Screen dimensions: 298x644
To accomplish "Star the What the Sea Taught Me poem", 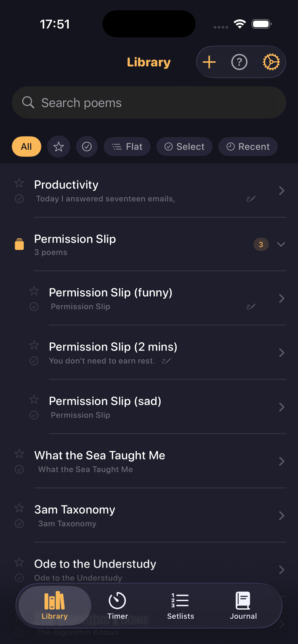I will 19,454.
